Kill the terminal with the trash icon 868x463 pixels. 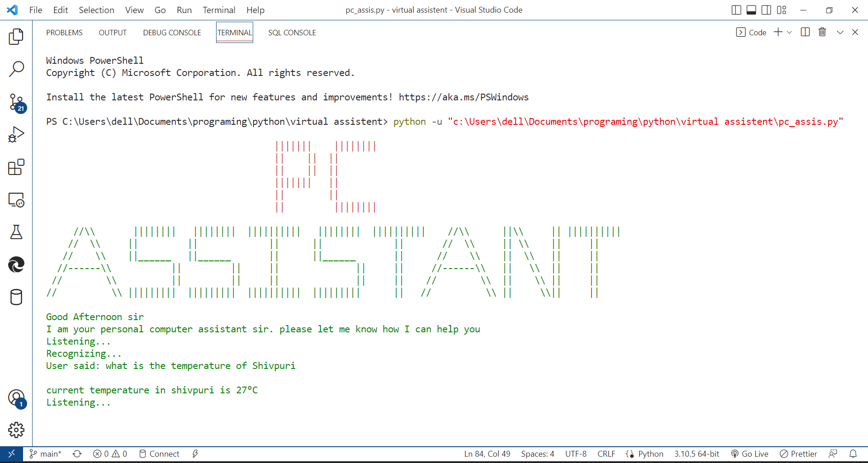pos(822,32)
